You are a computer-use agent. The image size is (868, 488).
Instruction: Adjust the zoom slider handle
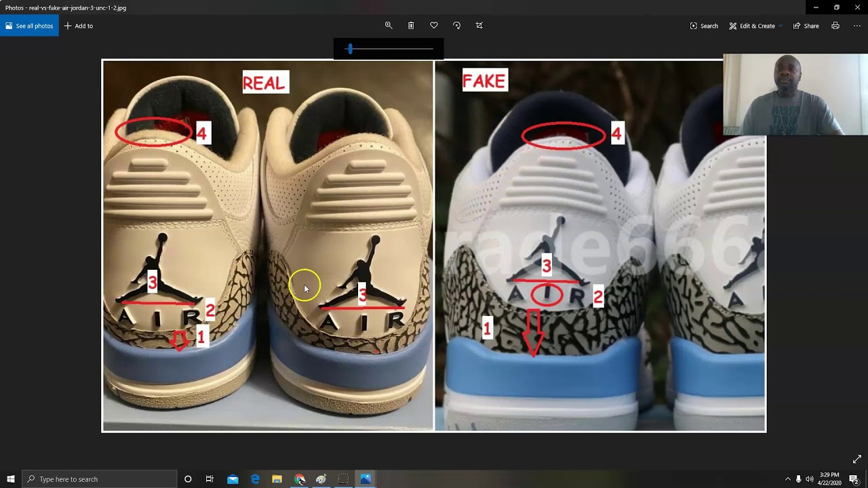(350, 49)
